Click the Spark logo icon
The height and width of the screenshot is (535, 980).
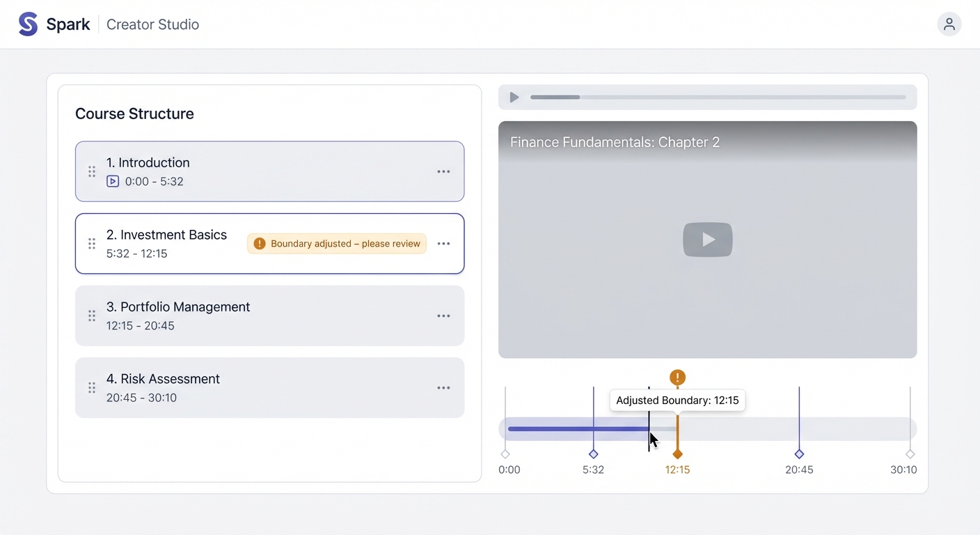28,24
